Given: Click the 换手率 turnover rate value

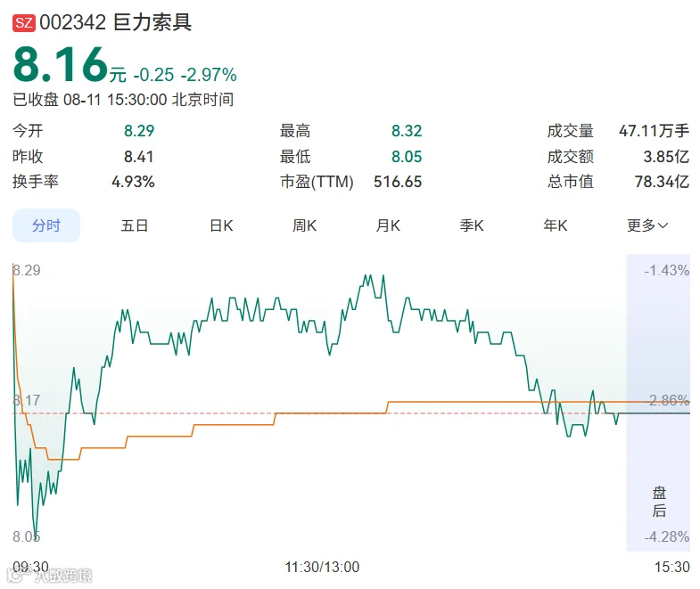Looking at the screenshot, I should [x=133, y=182].
